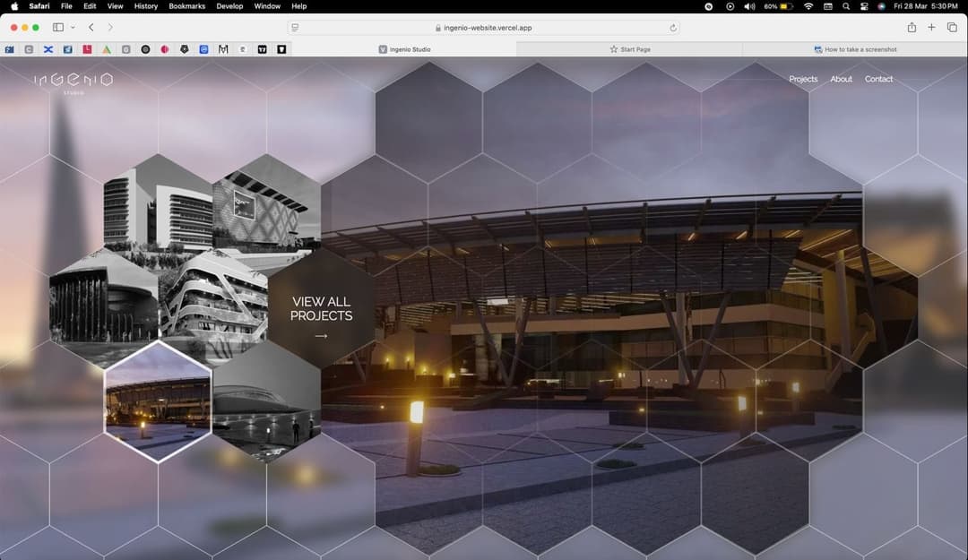Click the battery level indicator

click(x=774, y=6)
